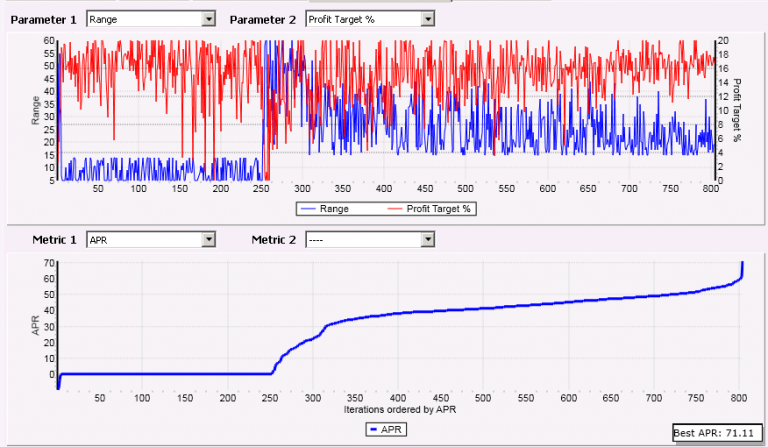This screenshot has height=447, width=768.
Task: Click the Parameter 2 label
Action: tap(263, 18)
